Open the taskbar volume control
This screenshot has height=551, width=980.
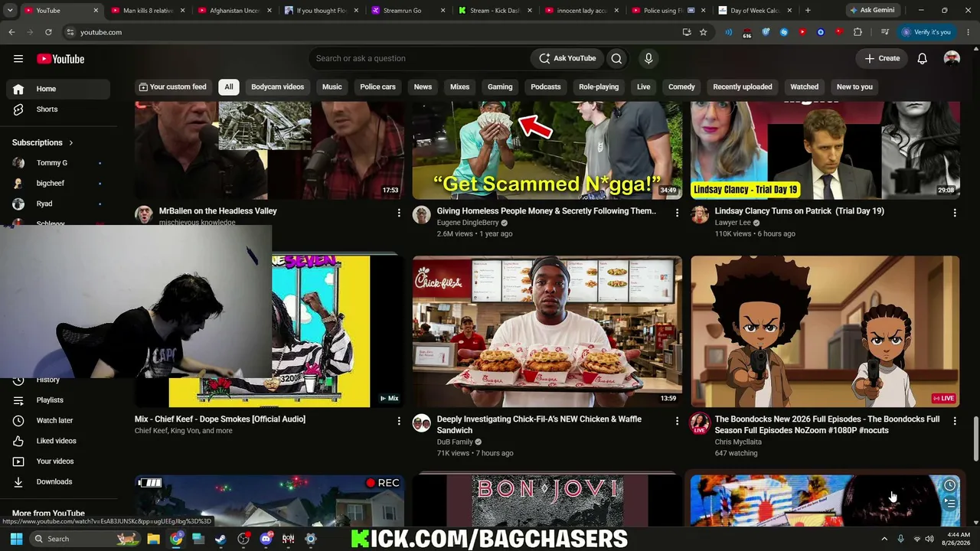[x=929, y=539]
